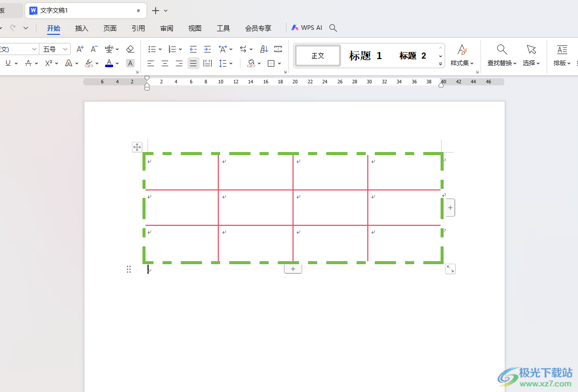The height and width of the screenshot is (392, 578).
Task: Toggle justified alignment
Action: (x=193, y=63)
